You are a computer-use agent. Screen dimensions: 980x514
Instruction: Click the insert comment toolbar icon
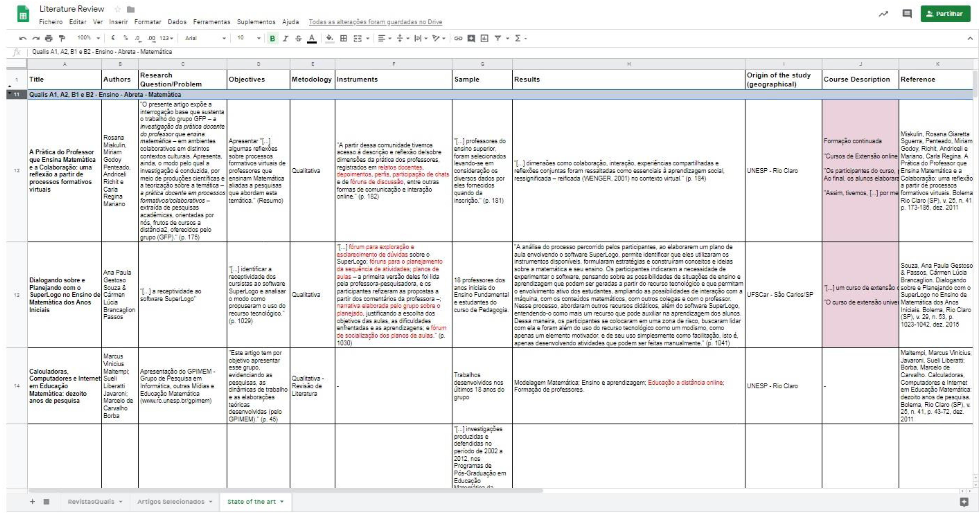(x=471, y=38)
